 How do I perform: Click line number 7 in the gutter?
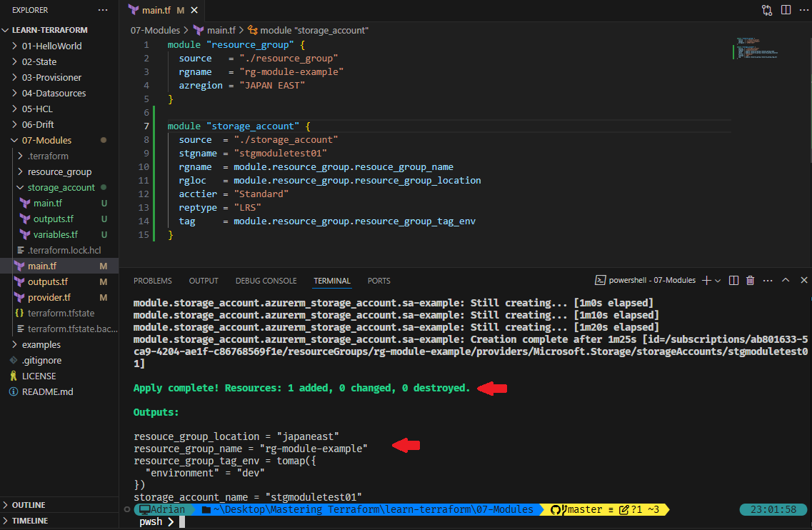(x=146, y=126)
